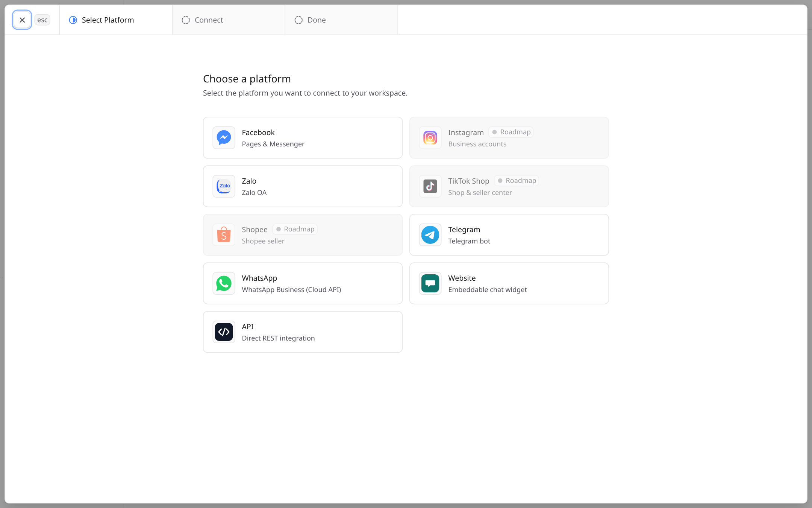
Task: Close the dialog with the X button
Action: tap(22, 20)
